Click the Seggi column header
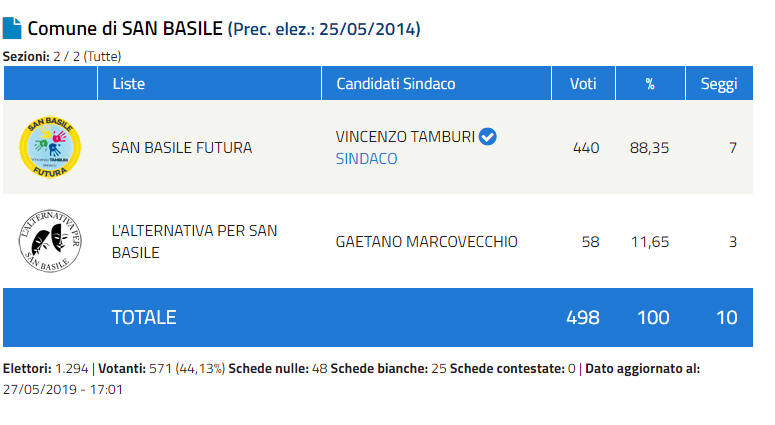This screenshot has width=775, height=425. point(719,84)
